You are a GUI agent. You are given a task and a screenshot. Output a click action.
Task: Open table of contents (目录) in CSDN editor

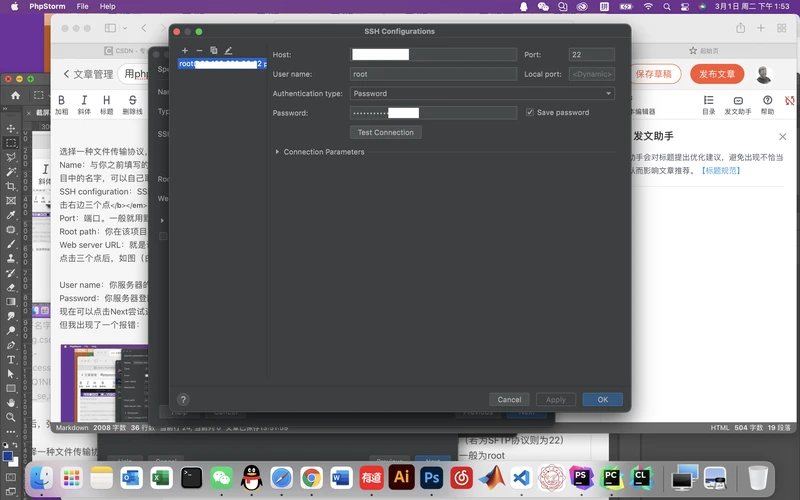709,105
